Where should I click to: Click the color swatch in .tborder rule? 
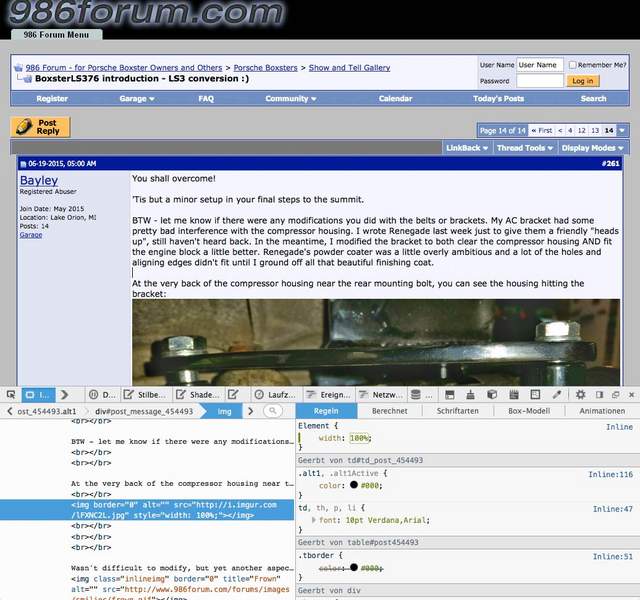pos(353,567)
